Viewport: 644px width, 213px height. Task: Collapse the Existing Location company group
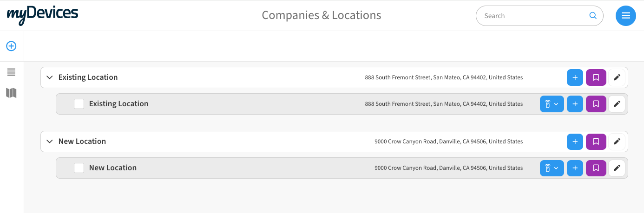50,77
